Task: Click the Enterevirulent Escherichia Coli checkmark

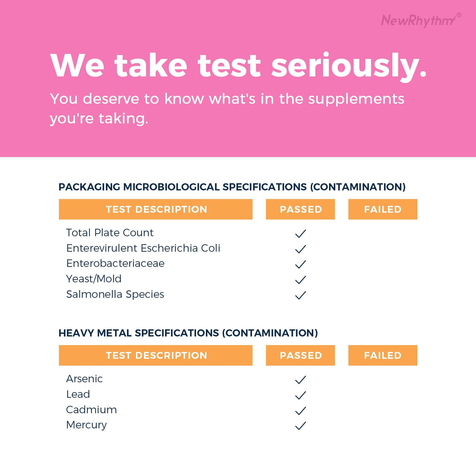Action: pyautogui.click(x=300, y=249)
